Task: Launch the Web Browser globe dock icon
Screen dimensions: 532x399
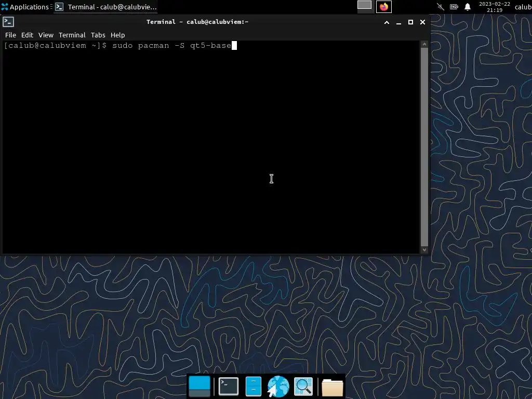Action: tap(278, 386)
